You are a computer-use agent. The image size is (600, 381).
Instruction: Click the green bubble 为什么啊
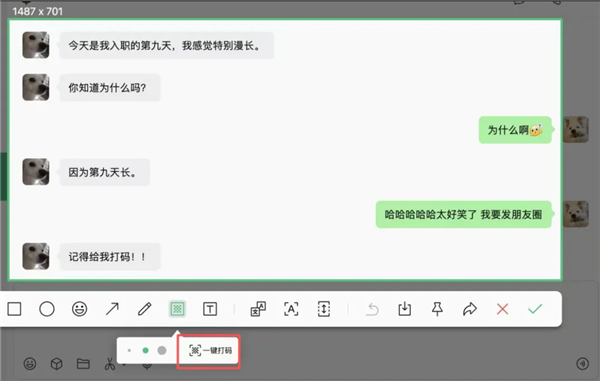(x=515, y=130)
